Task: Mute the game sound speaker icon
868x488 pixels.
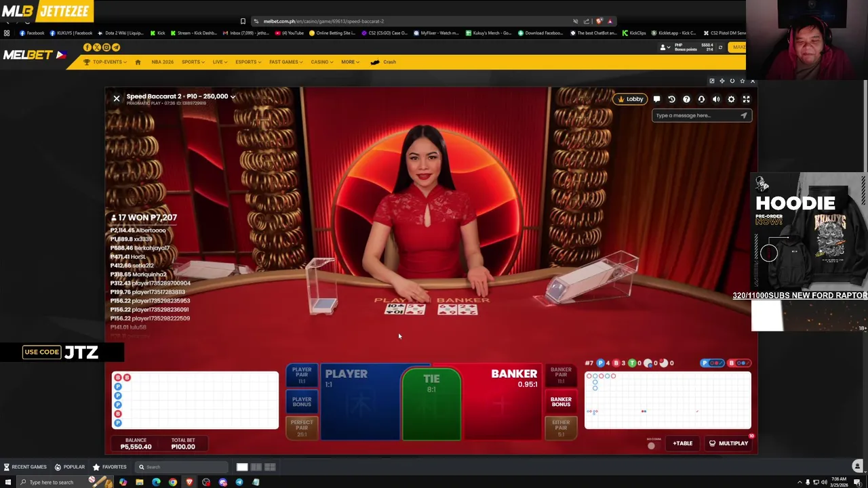Action: 716,99
